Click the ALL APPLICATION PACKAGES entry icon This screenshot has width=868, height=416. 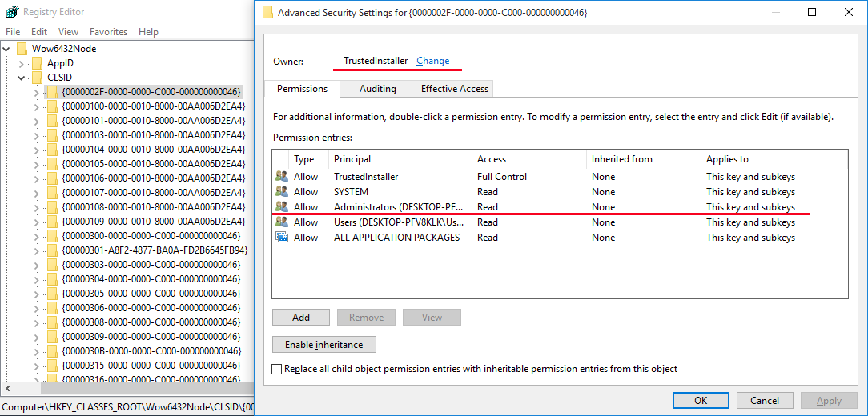point(282,237)
